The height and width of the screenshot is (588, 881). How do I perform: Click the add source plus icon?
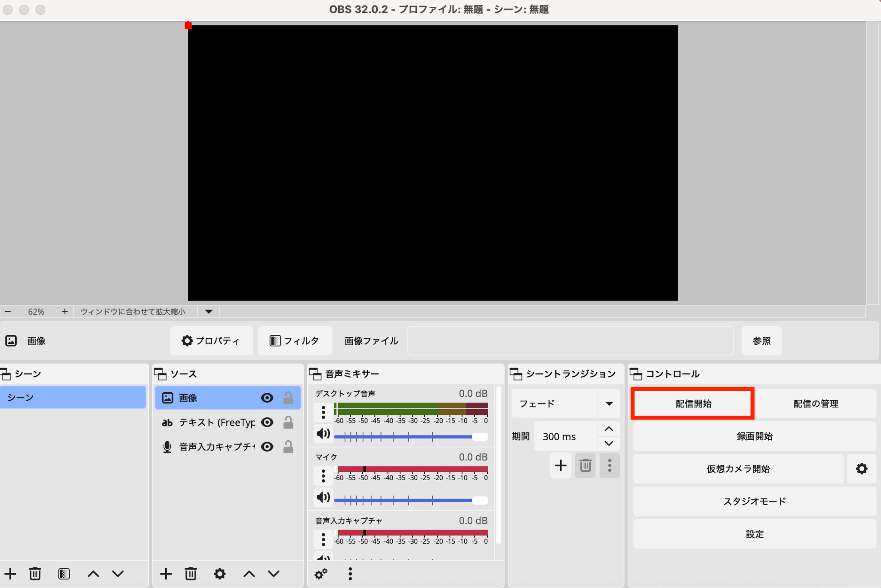[x=166, y=574]
